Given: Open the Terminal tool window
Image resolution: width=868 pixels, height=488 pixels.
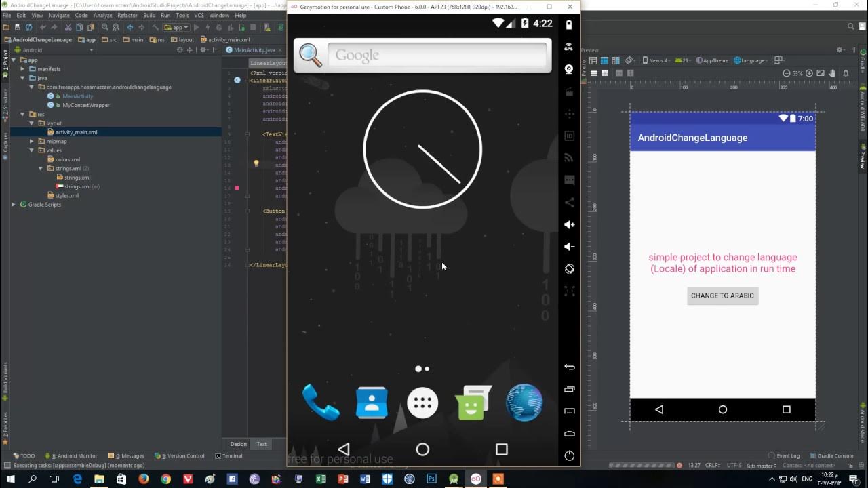Looking at the screenshot, I should (229, 456).
